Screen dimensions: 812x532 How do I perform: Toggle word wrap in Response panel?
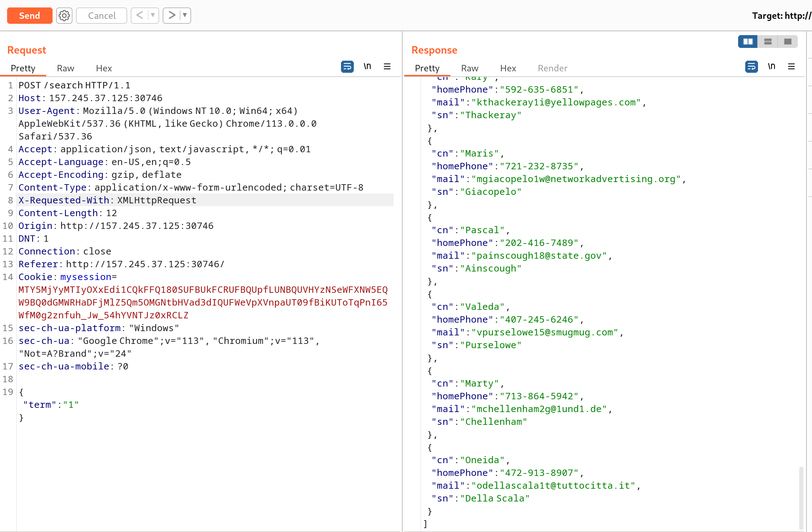tap(751, 66)
